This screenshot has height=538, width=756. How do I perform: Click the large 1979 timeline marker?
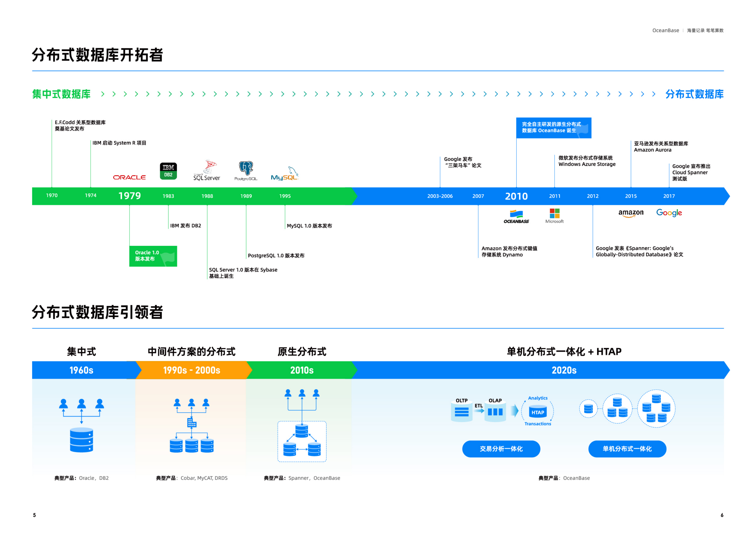point(130,196)
